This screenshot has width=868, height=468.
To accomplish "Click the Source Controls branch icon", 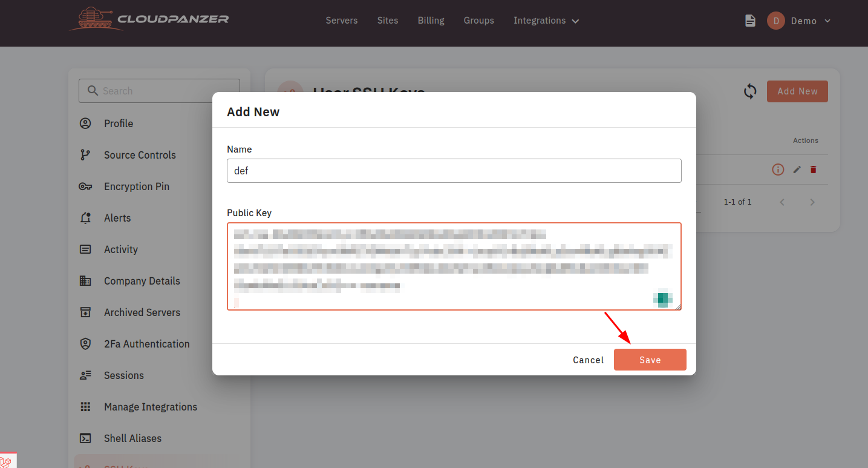I will pyautogui.click(x=85, y=155).
